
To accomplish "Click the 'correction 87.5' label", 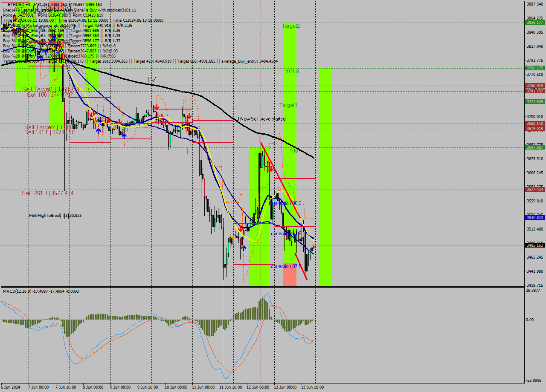I will click(286, 266).
